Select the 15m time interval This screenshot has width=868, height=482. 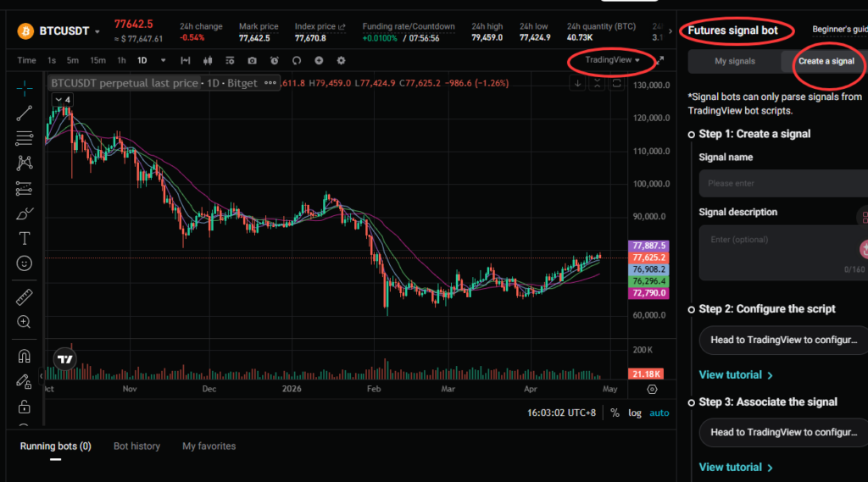click(97, 60)
